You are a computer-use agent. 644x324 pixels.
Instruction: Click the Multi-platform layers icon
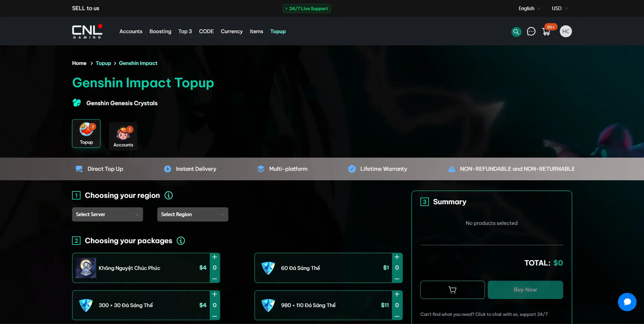(261, 169)
